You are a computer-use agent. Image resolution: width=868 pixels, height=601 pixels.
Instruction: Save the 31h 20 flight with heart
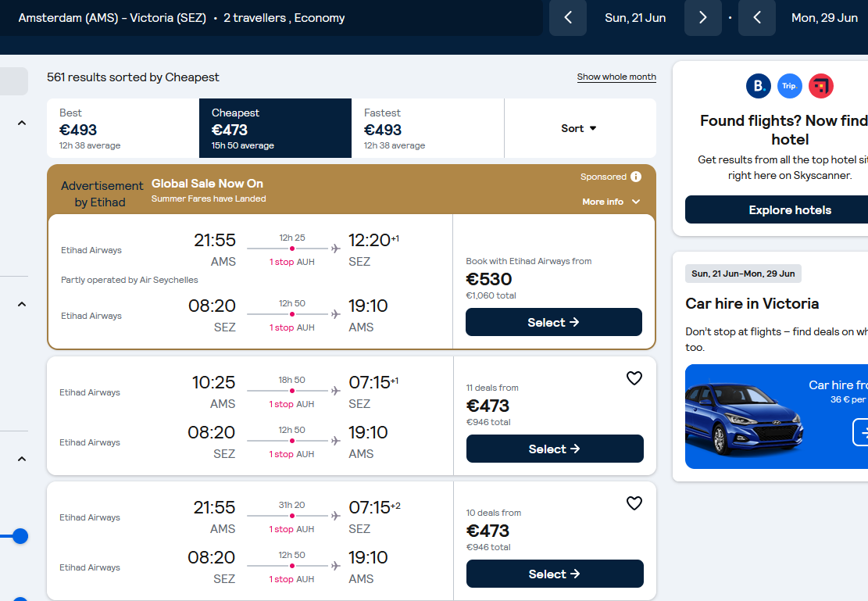click(x=634, y=503)
